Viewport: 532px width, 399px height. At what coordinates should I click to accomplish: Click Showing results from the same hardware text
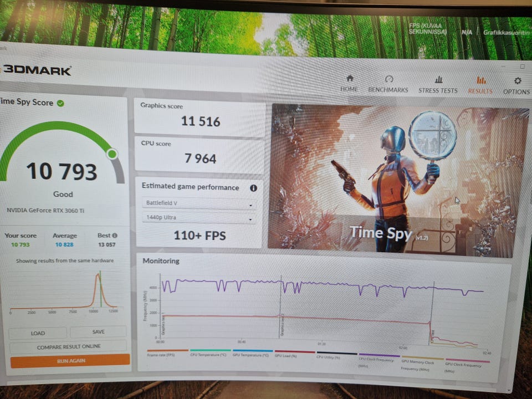pos(65,260)
